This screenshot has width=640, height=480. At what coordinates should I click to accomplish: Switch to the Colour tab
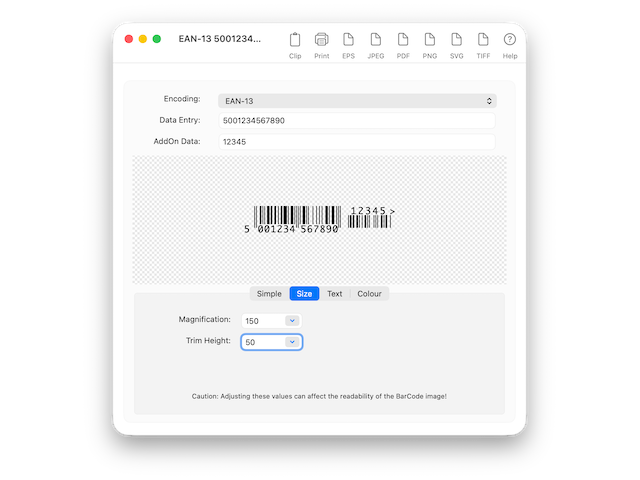pos(369,294)
